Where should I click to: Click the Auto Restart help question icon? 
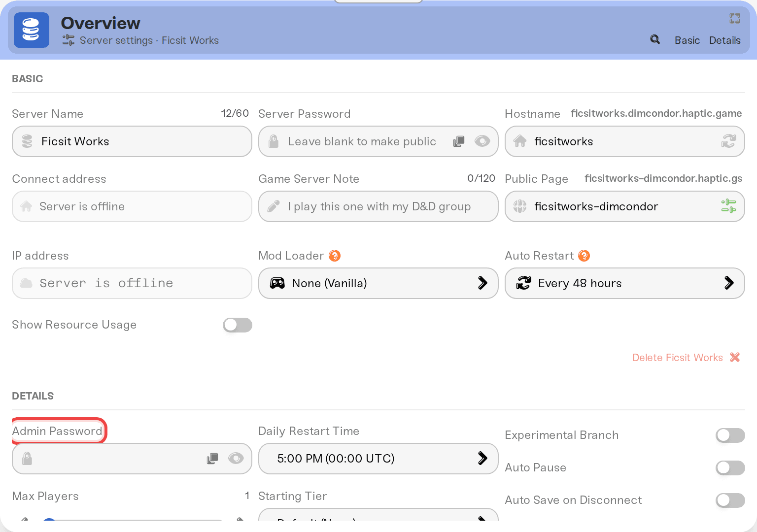pos(584,256)
